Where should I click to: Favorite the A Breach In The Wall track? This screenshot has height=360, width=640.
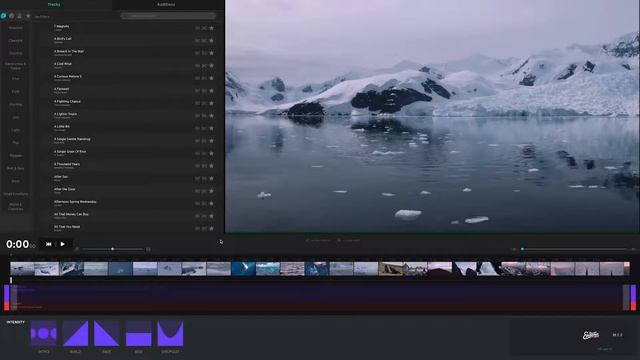click(211, 53)
